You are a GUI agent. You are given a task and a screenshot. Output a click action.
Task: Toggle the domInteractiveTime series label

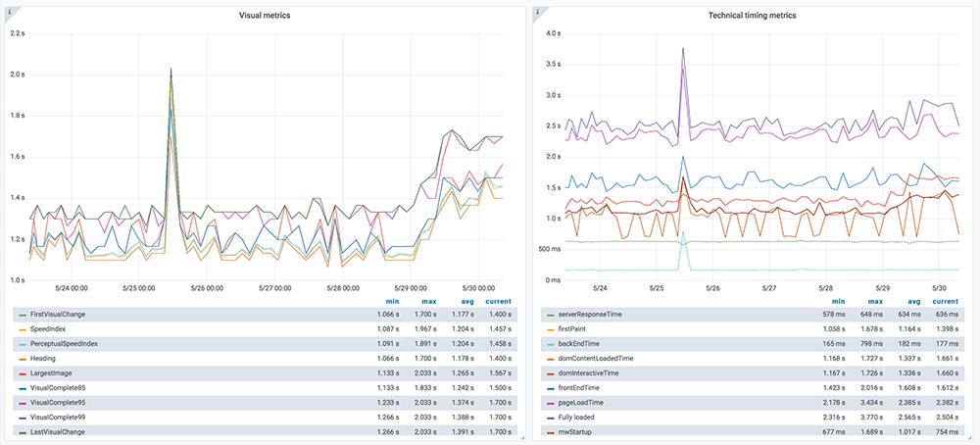coord(587,373)
